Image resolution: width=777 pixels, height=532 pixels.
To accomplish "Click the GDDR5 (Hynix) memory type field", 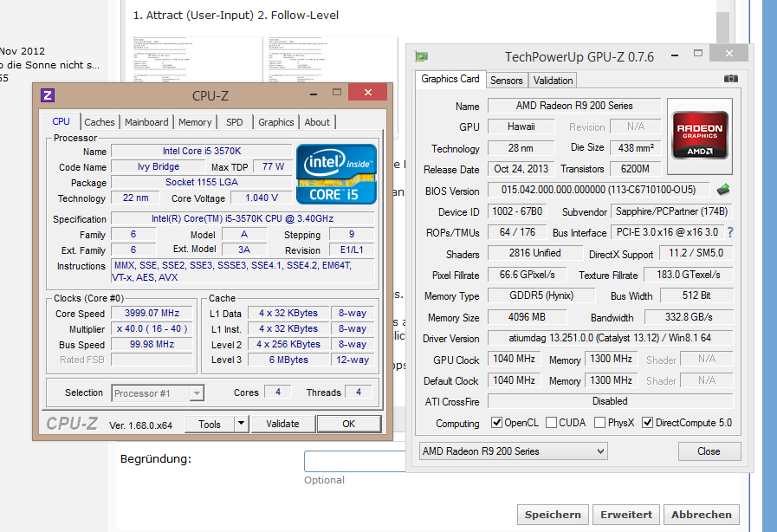I will tap(541, 295).
